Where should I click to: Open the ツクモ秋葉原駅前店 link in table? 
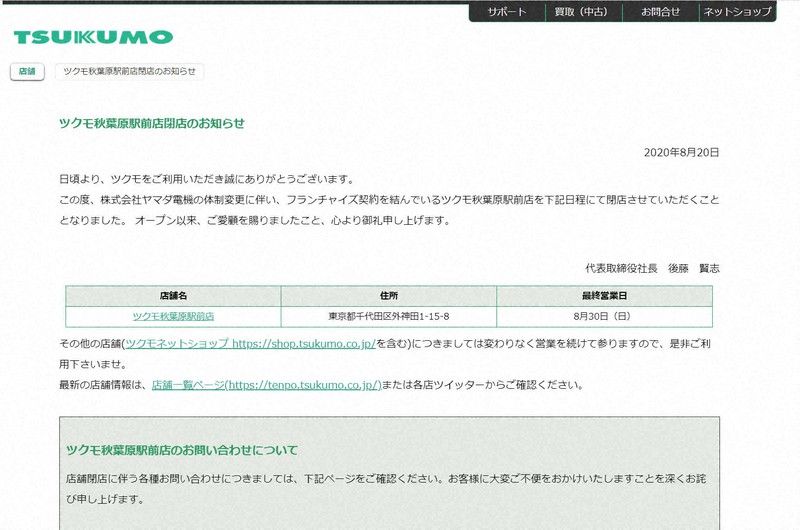(173, 316)
